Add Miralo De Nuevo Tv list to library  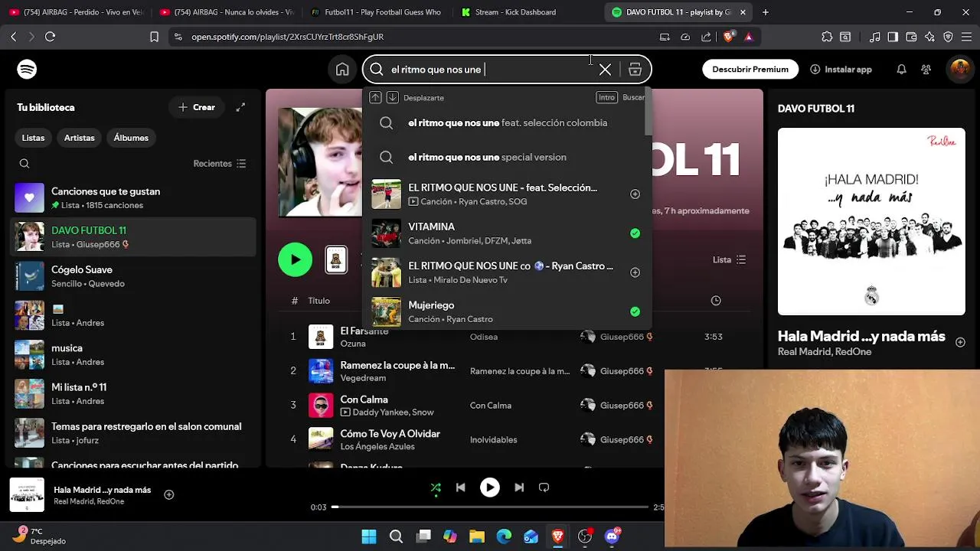pos(635,272)
